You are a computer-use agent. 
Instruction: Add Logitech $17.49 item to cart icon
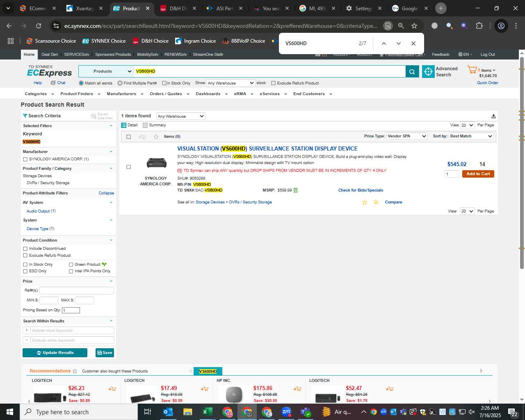coord(205,389)
